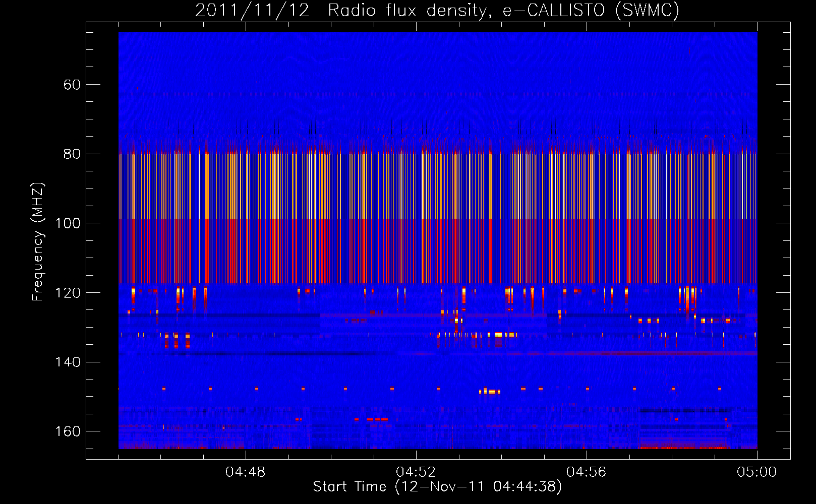Click the 120 frequency tick label
The width and height of the screenshot is (816, 504).
pos(68,293)
